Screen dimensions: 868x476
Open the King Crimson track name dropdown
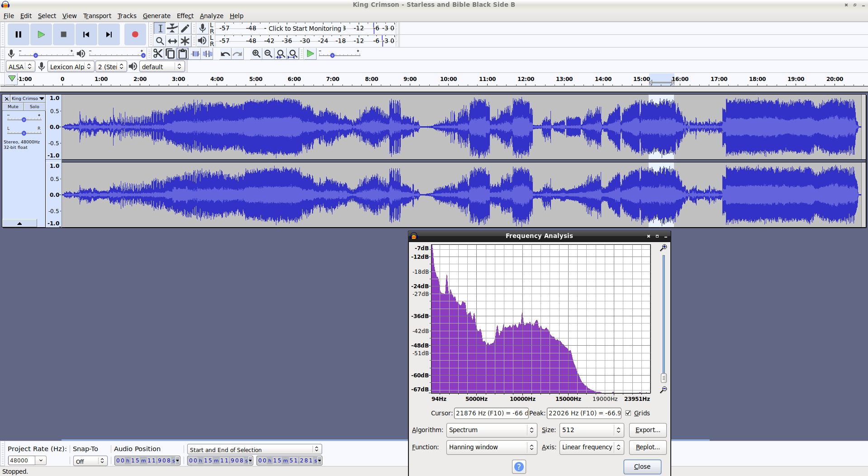[x=28, y=98]
